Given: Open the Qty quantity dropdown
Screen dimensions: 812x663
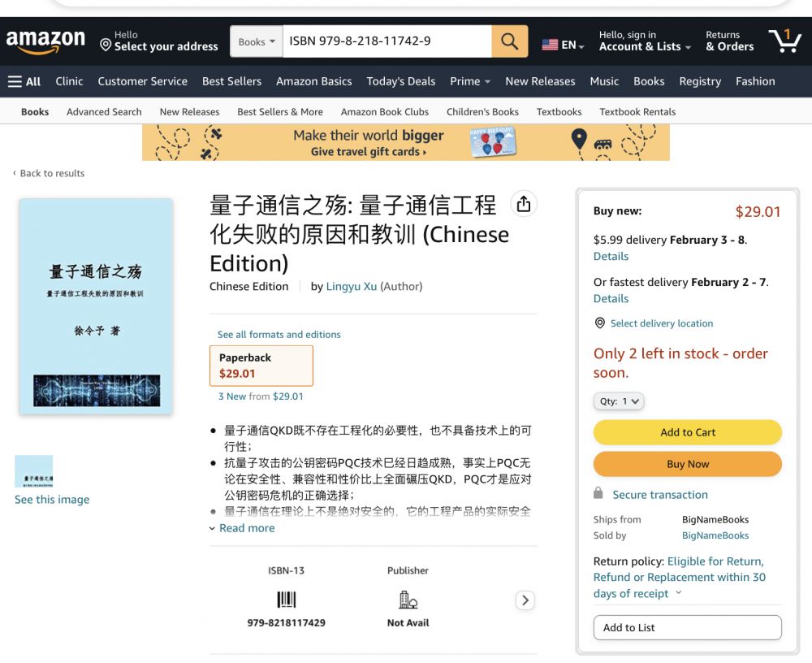Looking at the screenshot, I should pos(619,401).
